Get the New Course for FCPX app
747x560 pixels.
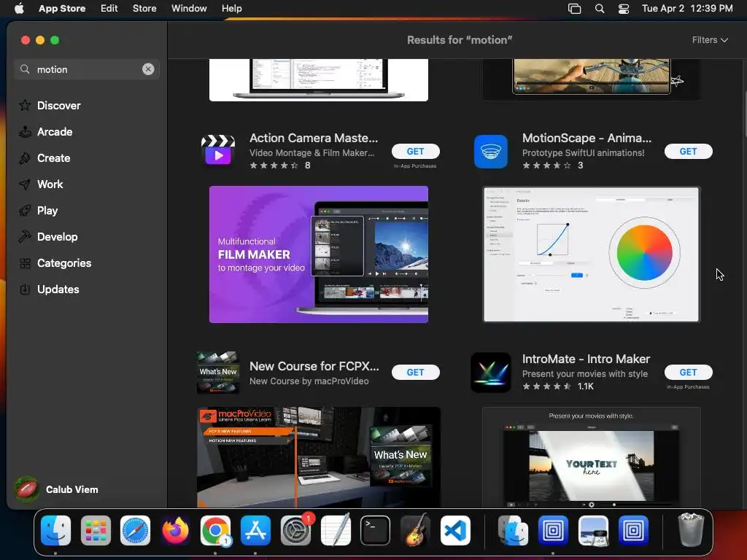(415, 373)
